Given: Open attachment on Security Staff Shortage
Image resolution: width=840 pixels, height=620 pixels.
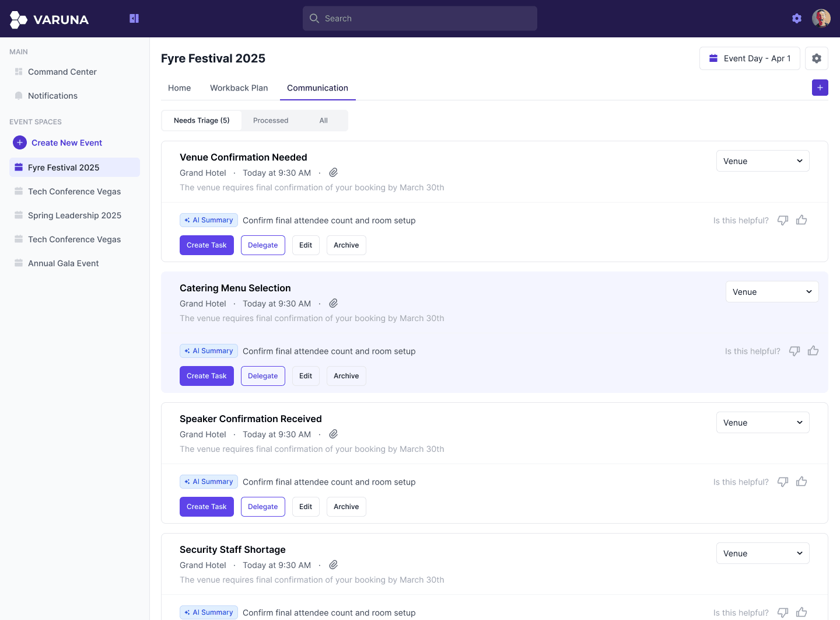Looking at the screenshot, I should pyautogui.click(x=333, y=565).
